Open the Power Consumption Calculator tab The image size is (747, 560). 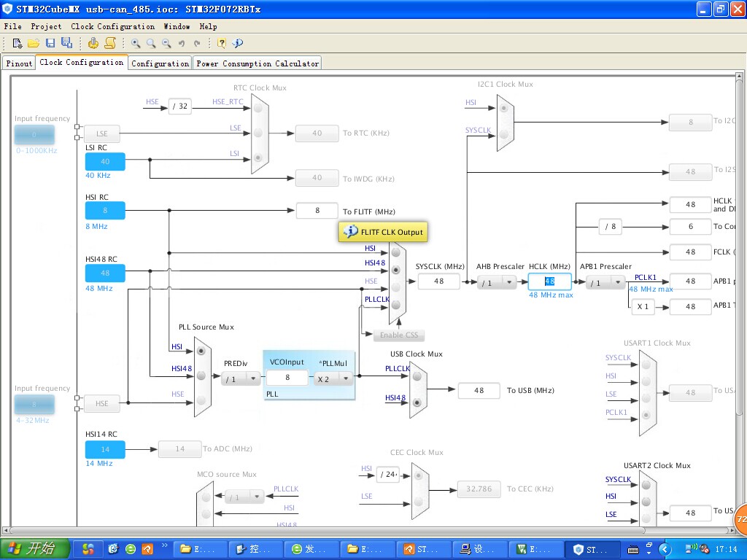click(x=258, y=63)
